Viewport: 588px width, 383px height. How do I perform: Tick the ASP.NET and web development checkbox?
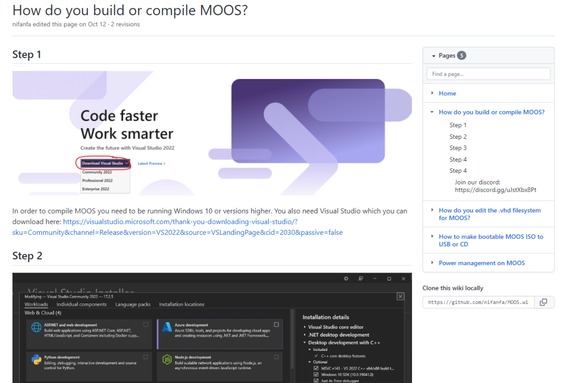145,325
